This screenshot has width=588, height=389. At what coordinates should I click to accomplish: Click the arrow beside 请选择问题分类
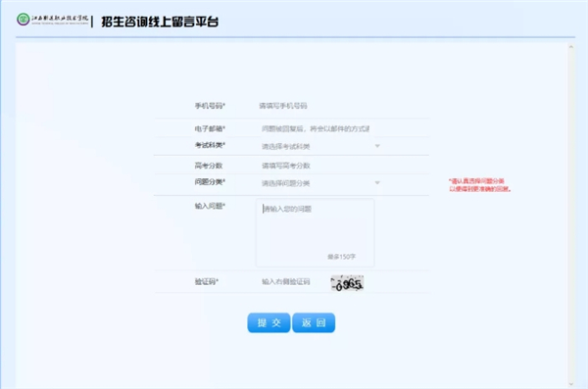(377, 182)
